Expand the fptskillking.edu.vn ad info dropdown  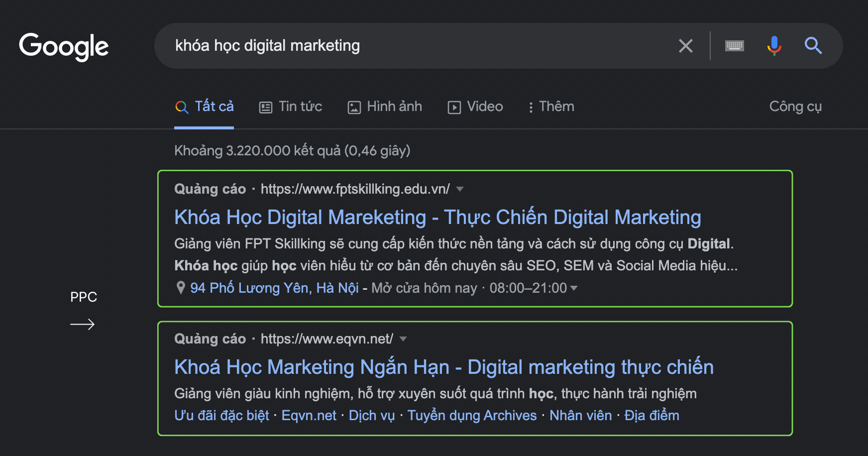click(460, 189)
